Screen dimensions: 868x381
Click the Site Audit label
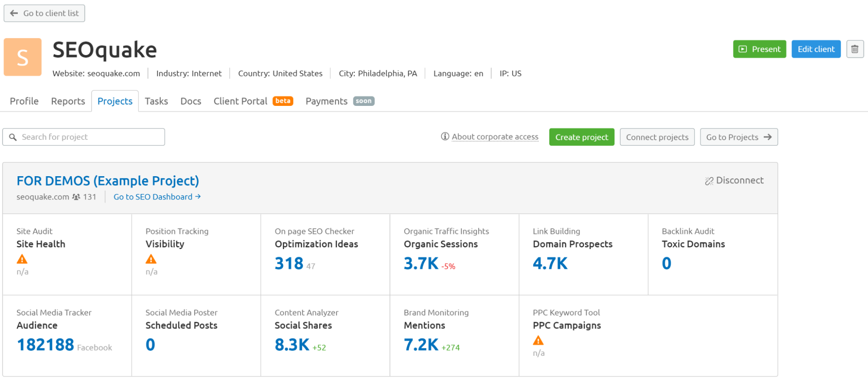pos(34,231)
